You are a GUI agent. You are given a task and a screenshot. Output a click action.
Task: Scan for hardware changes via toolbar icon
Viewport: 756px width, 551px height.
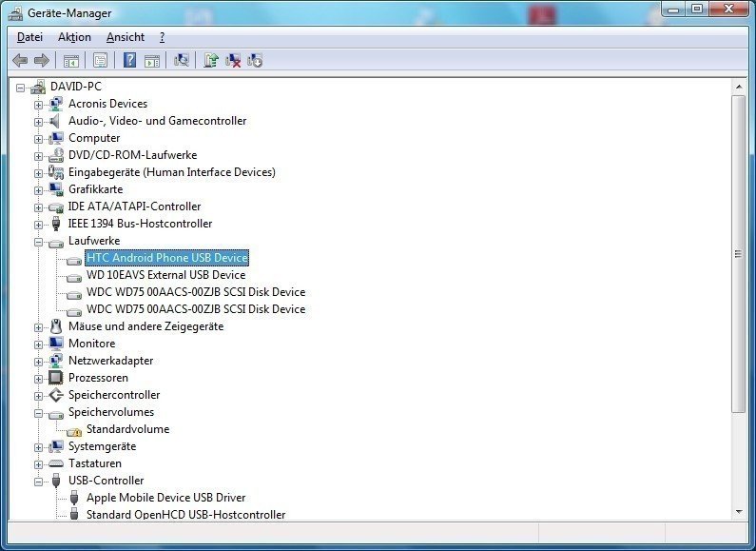182,60
